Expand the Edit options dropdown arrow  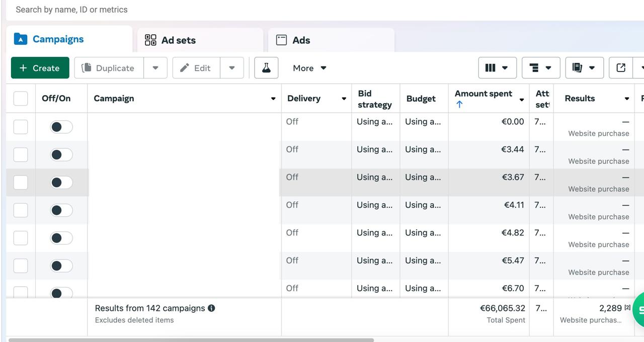point(232,68)
